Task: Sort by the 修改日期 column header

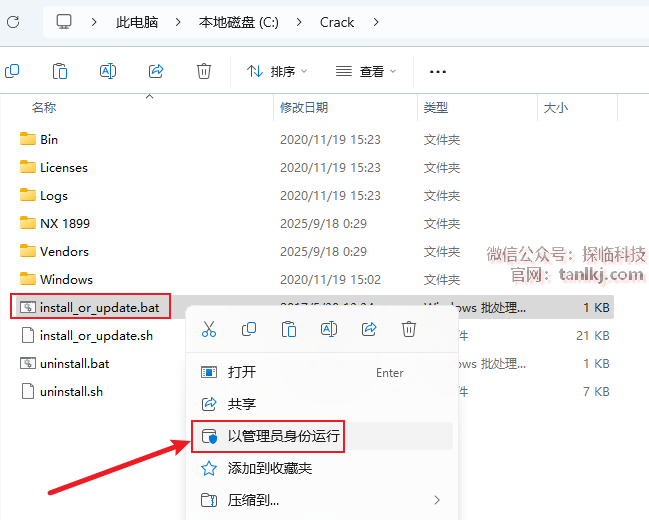Action: pos(304,108)
